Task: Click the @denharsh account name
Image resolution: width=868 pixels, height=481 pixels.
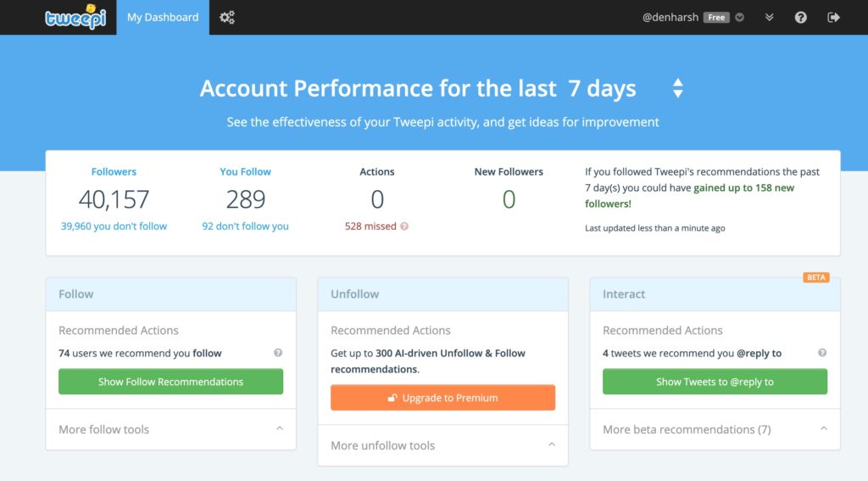Action: 670,17
